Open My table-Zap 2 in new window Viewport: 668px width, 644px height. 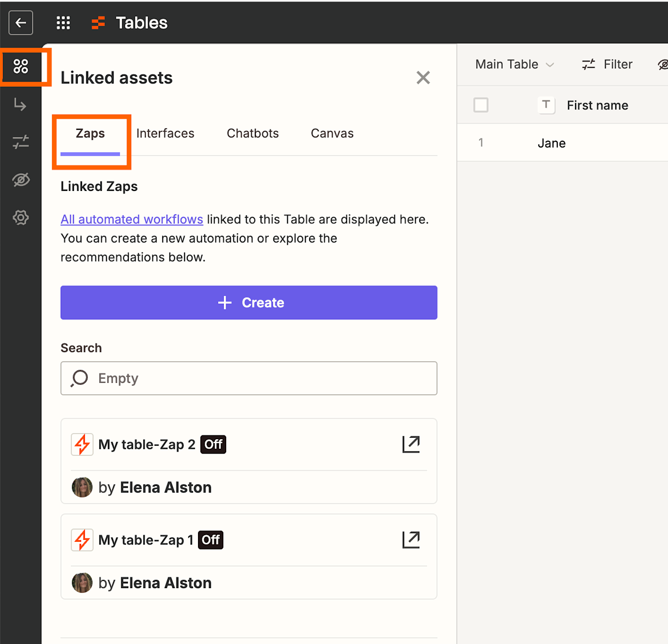click(411, 444)
